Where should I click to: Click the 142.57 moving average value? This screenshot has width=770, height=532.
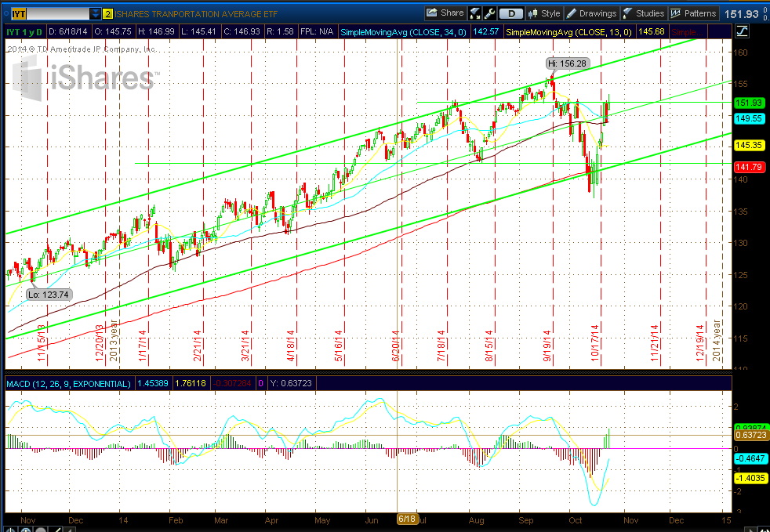(485, 32)
